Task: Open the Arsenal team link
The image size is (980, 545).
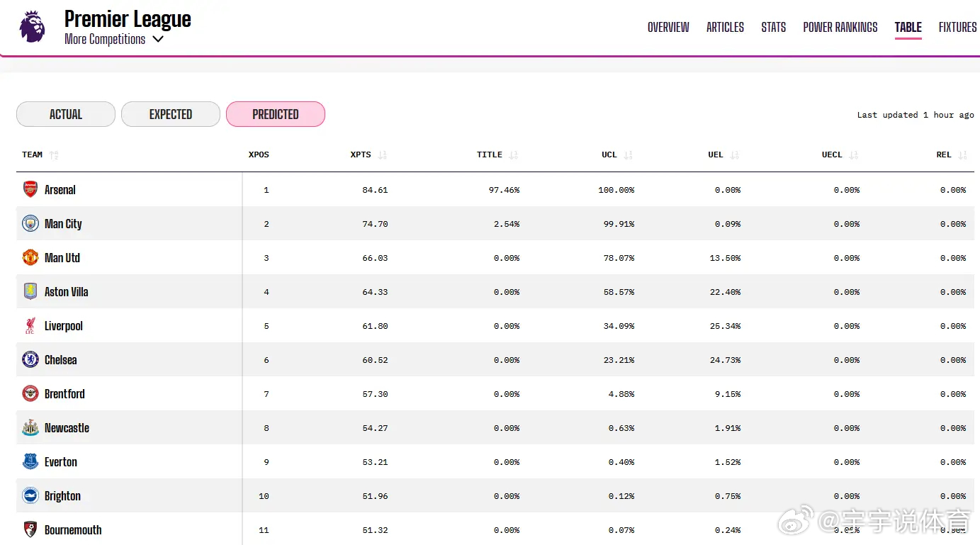Action: pyautogui.click(x=60, y=189)
